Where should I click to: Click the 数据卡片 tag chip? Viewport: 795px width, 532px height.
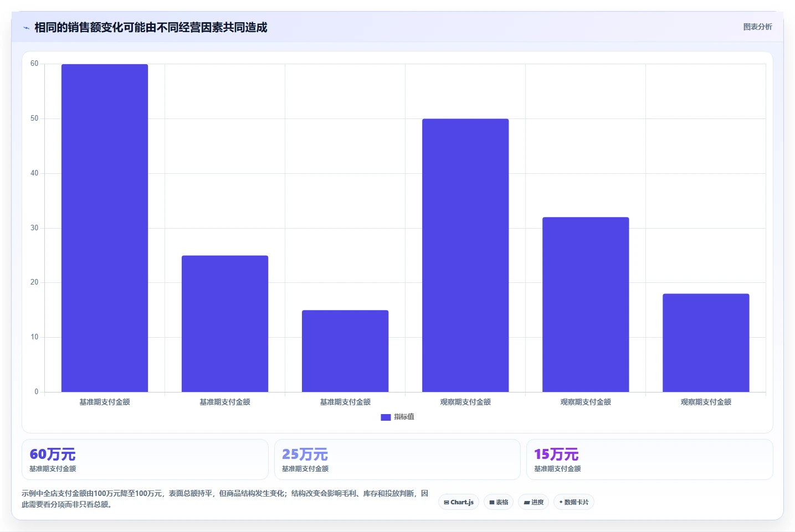[574, 502]
